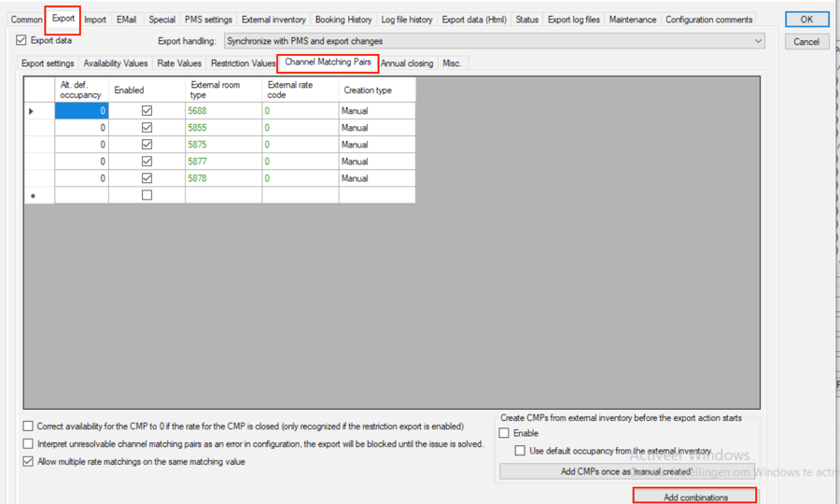Image resolution: width=840 pixels, height=504 pixels.
Task: Click the Cancel button
Action: [806, 42]
